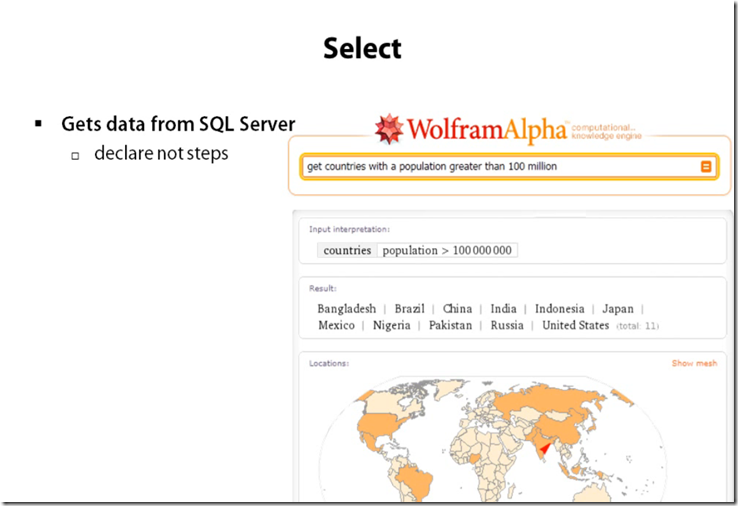This screenshot has height=506, width=738.
Task: Select Pakistan in the results
Action: tap(450, 325)
